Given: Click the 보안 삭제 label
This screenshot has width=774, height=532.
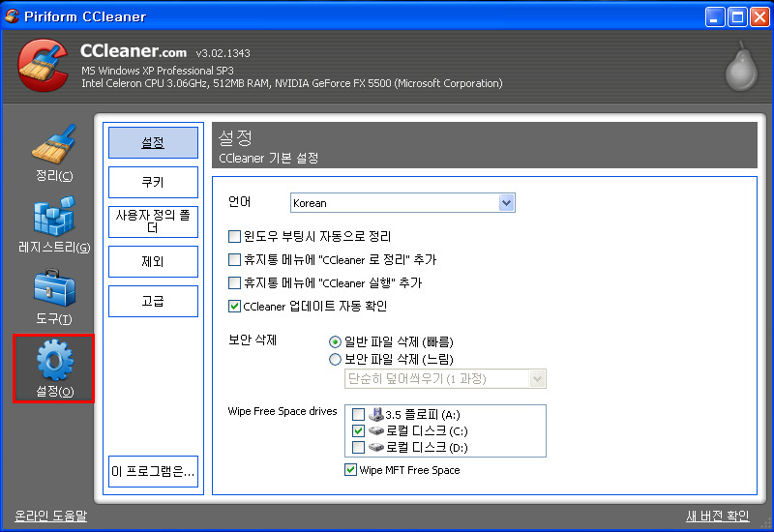Looking at the screenshot, I should (x=253, y=340).
